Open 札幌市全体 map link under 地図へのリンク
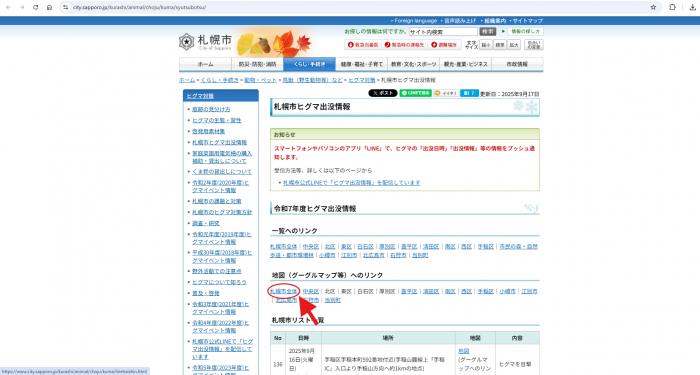This screenshot has height=375, width=700. [x=283, y=291]
